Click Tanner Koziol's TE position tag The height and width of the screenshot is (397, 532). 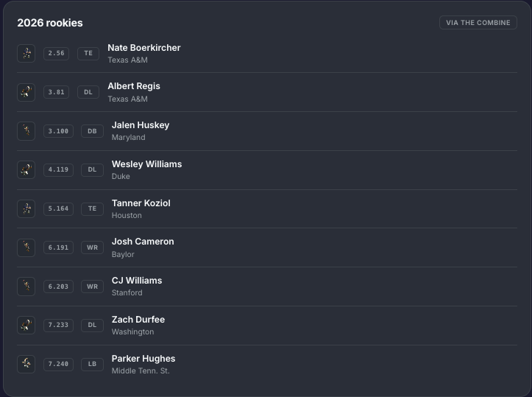click(92, 208)
